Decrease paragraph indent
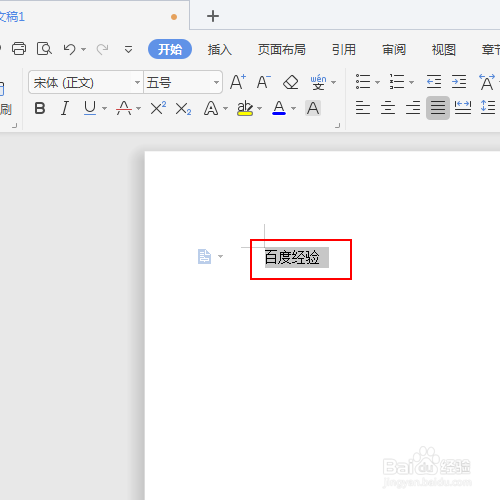 pos(434,82)
